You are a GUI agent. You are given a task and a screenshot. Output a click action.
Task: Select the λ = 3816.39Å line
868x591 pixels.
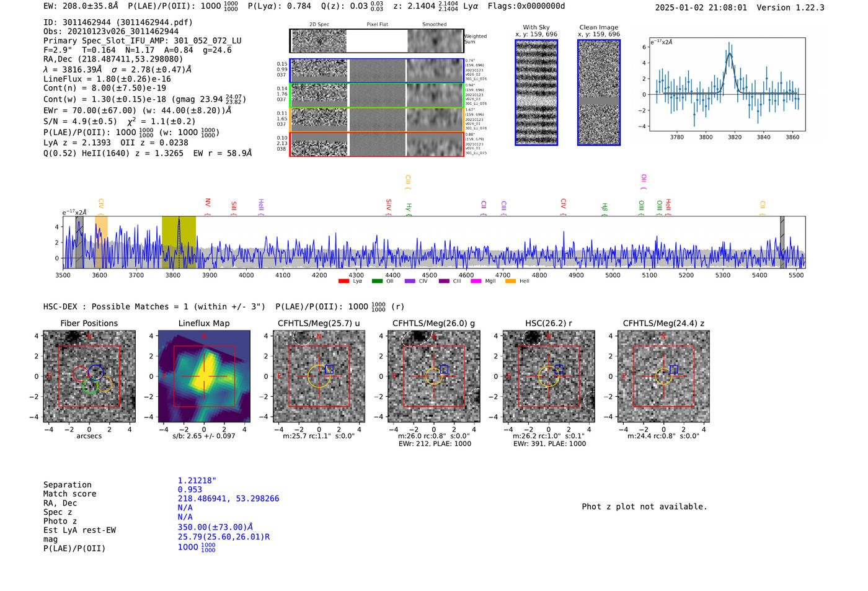pos(118,69)
